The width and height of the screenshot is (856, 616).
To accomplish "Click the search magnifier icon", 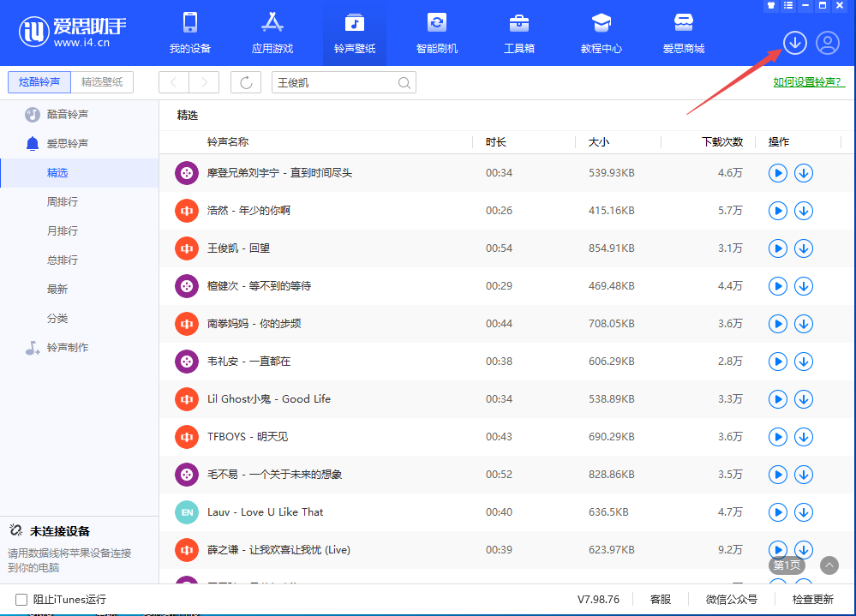I will pyautogui.click(x=404, y=83).
